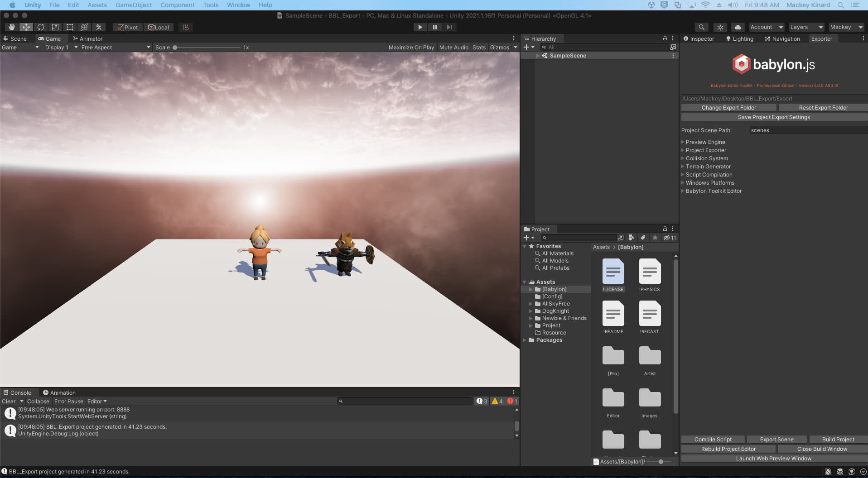Click the macOS Spotlight search icon
868x478 pixels.
(x=840, y=5)
